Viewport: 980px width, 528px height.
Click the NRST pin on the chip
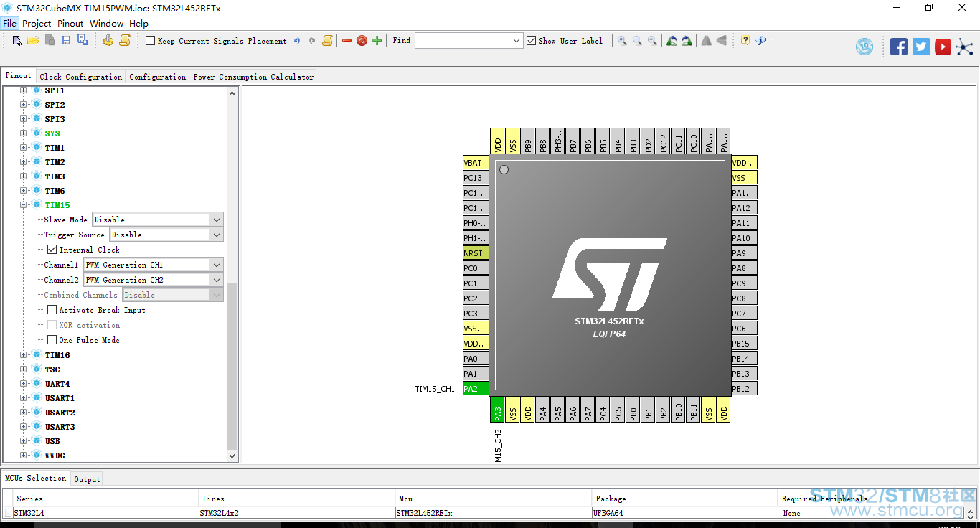click(x=476, y=253)
